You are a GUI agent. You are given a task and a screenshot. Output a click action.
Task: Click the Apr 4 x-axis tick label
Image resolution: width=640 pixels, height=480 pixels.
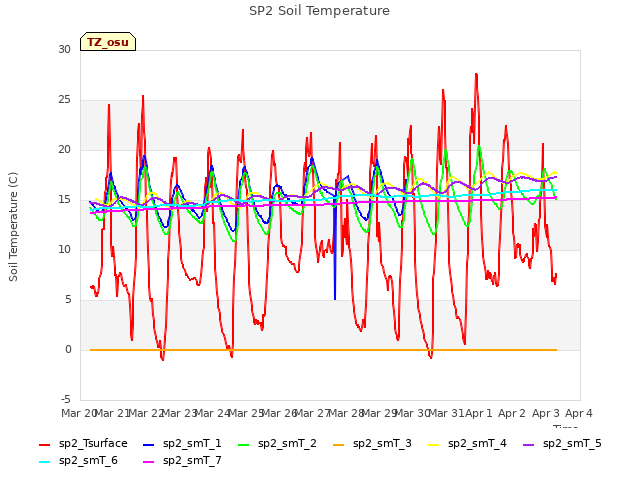tap(579, 413)
